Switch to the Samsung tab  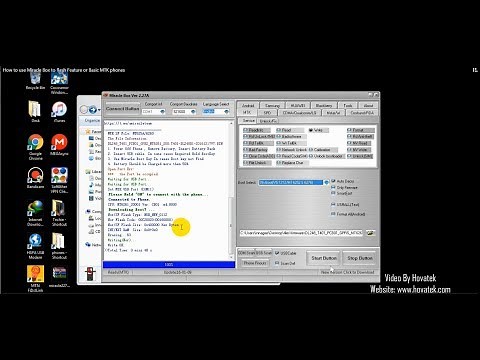(x=272, y=105)
